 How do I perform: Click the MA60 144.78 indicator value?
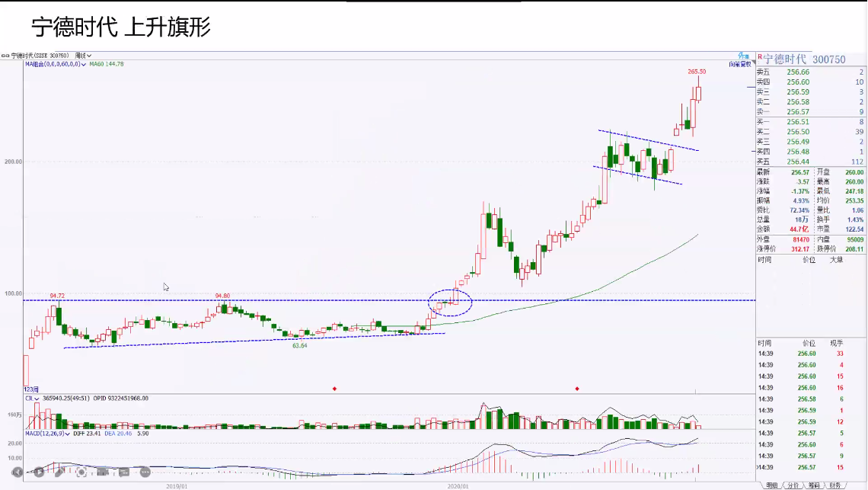pyautogui.click(x=107, y=64)
